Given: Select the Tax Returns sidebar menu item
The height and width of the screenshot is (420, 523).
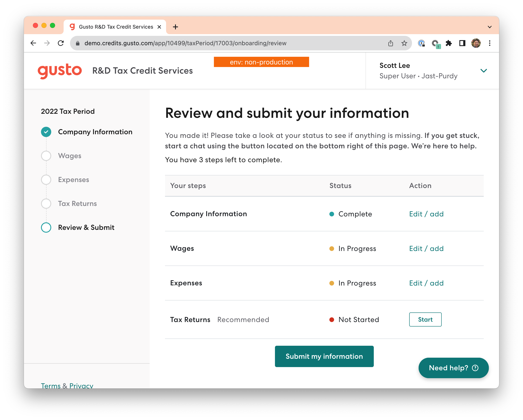Looking at the screenshot, I should coord(77,203).
